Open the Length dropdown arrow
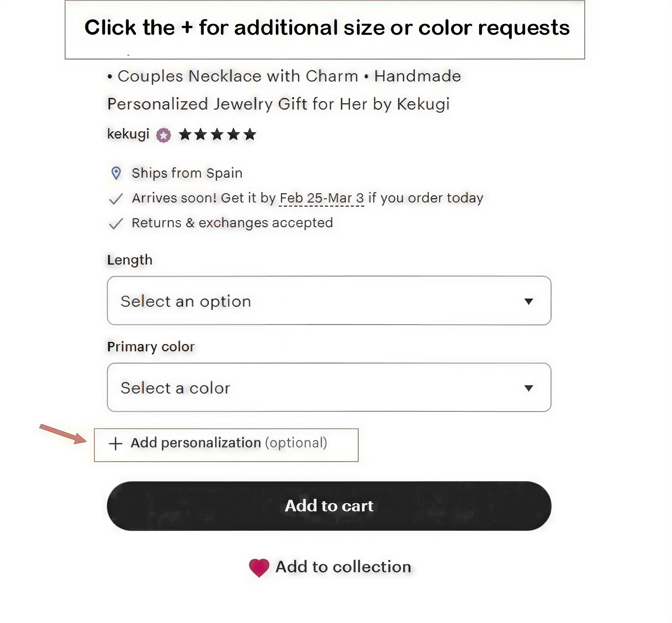The width and height of the screenshot is (672, 623). 528,301
